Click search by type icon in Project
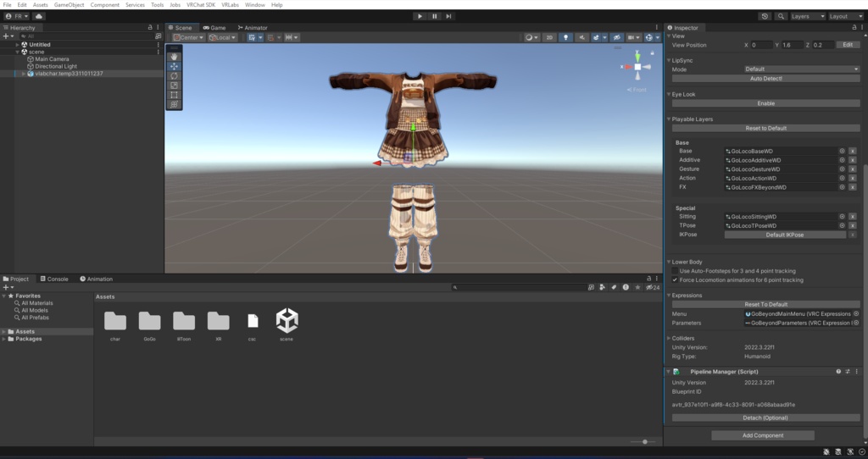868x459 pixels. tap(602, 287)
